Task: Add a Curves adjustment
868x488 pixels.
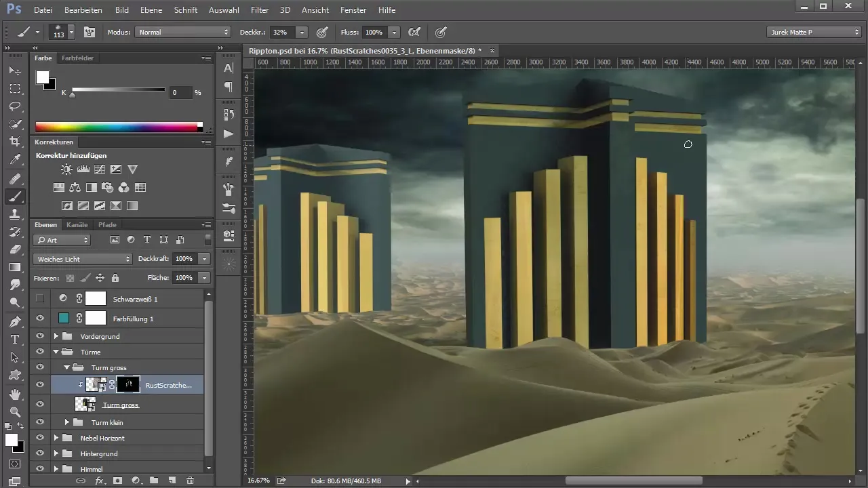Action: (100, 169)
